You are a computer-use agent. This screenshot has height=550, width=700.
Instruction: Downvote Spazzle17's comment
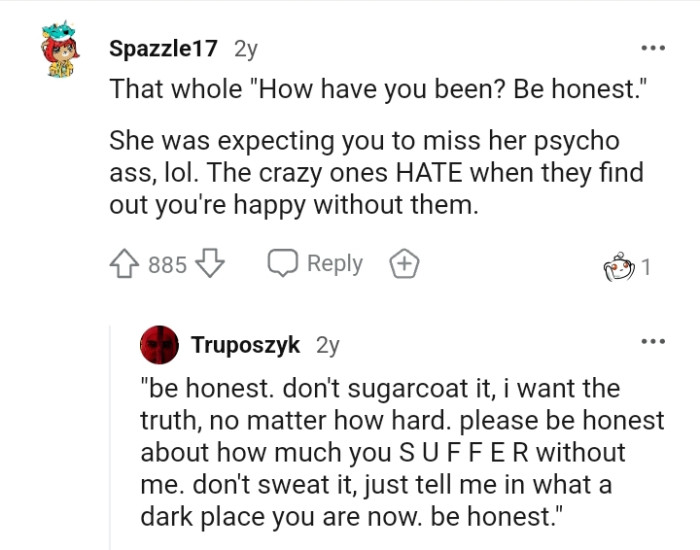(x=208, y=265)
